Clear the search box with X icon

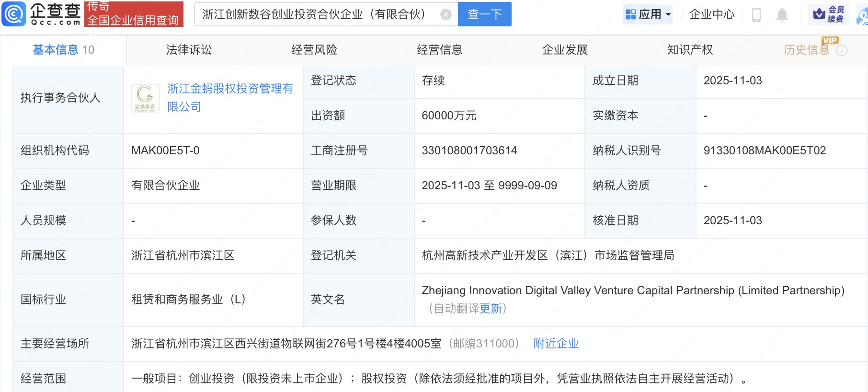click(x=445, y=14)
